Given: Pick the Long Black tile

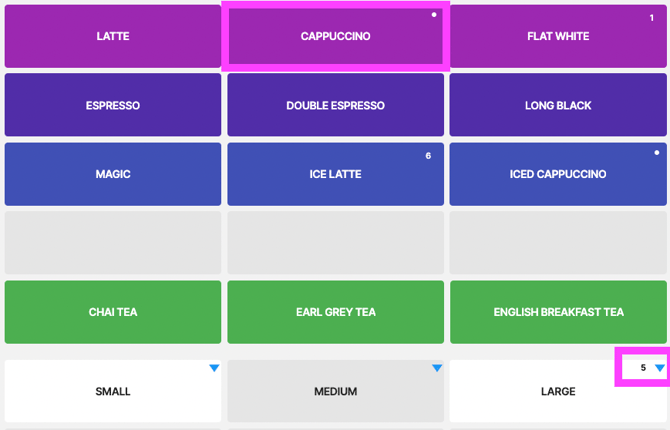Looking at the screenshot, I should 558,105.
